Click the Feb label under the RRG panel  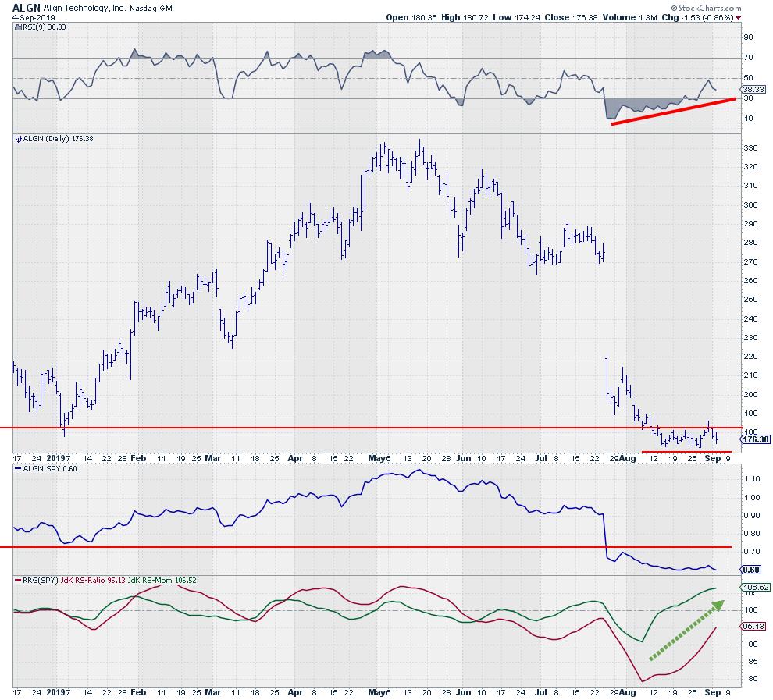138,692
